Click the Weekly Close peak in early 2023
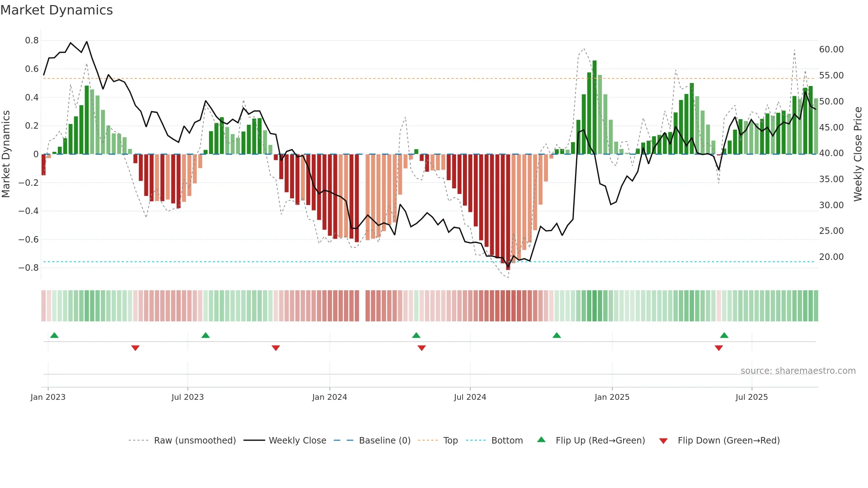Image resolution: width=868 pixels, height=488 pixels. point(86,42)
